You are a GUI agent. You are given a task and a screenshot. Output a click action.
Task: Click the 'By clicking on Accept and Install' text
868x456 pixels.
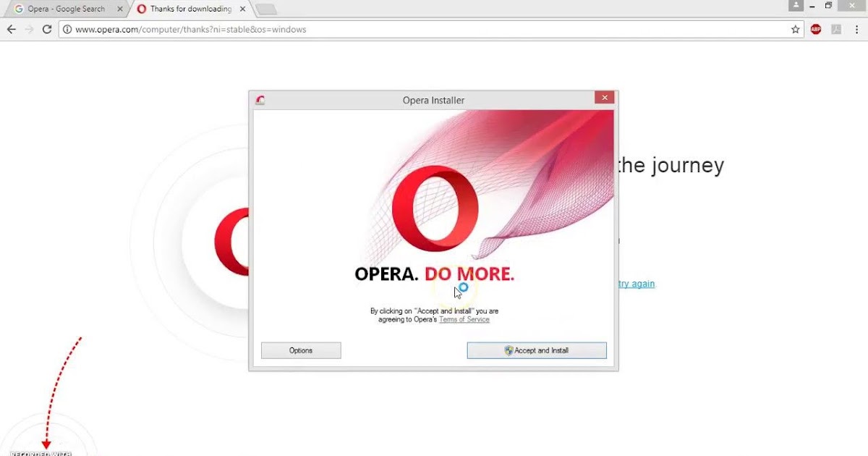pyautogui.click(x=434, y=316)
